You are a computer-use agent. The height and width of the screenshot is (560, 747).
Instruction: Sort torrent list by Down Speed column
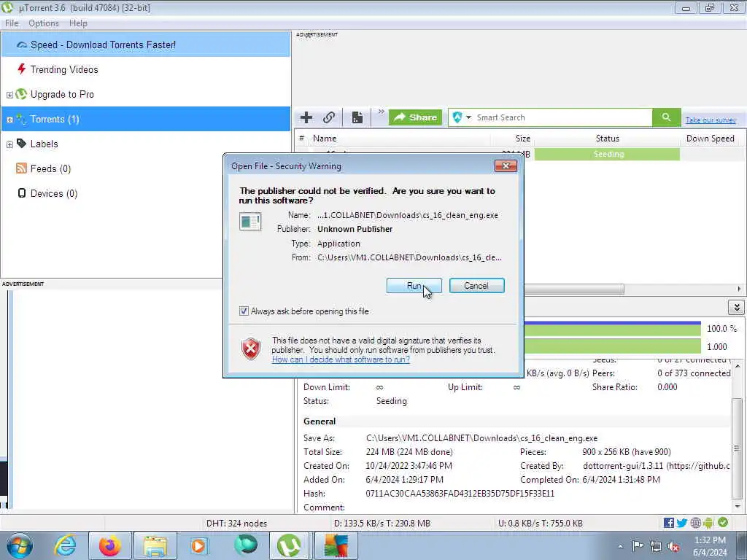pyautogui.click(x=710, y=139)
